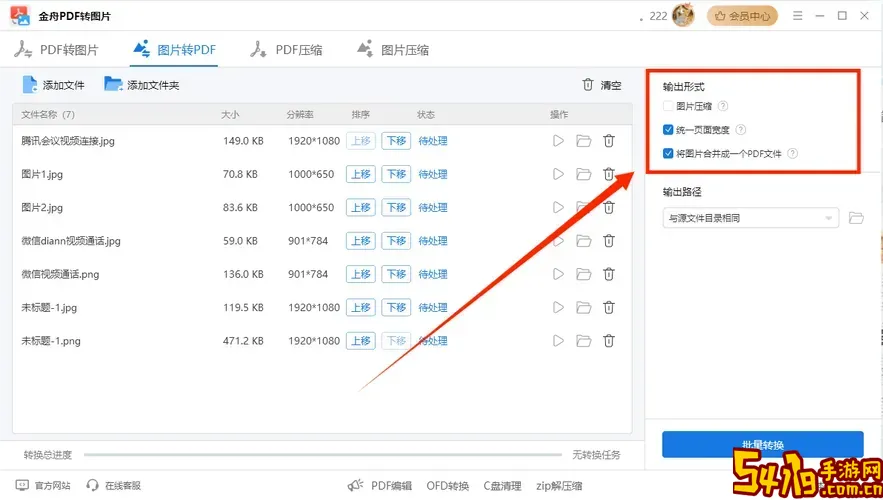Open the zip解压缩 tool link
Screen dimensions: 883x500
point(559,486)
